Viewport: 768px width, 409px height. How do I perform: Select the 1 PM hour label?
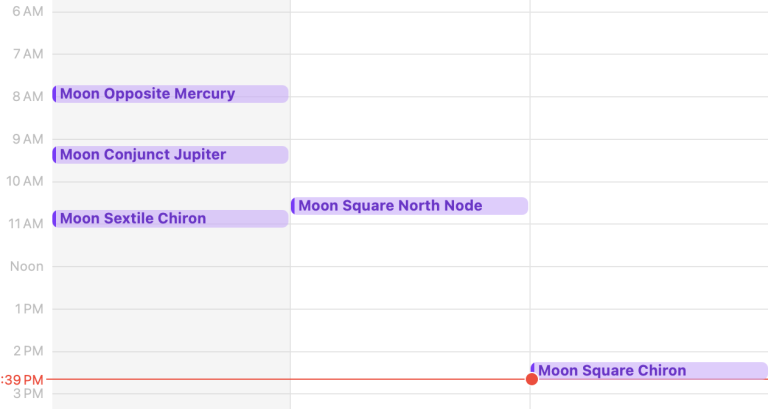point(27,309)
